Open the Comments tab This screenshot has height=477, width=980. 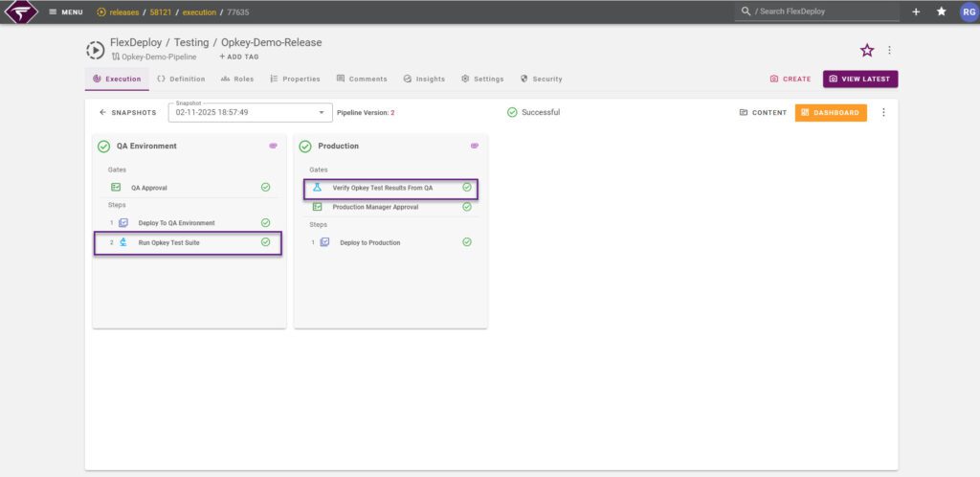[362, 79]
